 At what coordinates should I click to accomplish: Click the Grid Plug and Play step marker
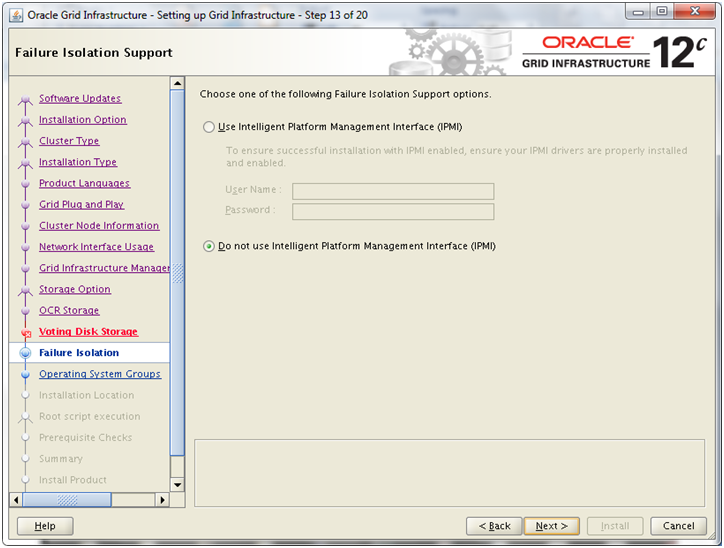click(x=25, y=205)
